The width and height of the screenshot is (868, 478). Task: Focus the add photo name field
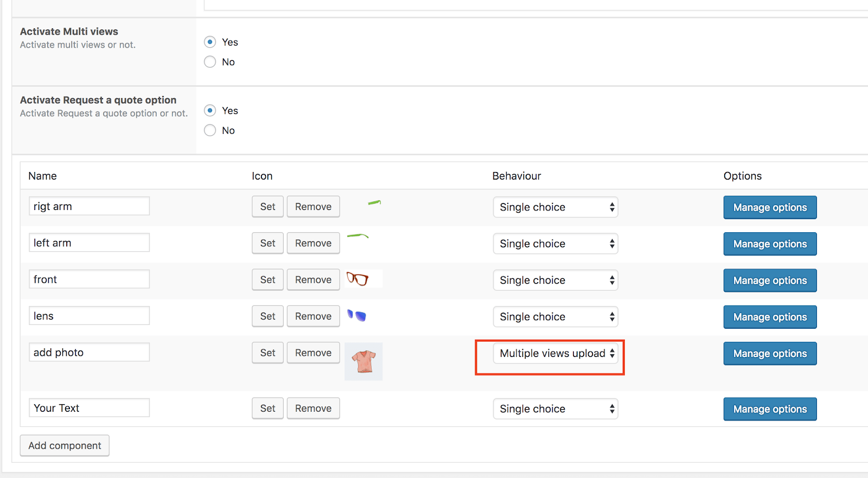pyautogui.click(x=89, y=352)
